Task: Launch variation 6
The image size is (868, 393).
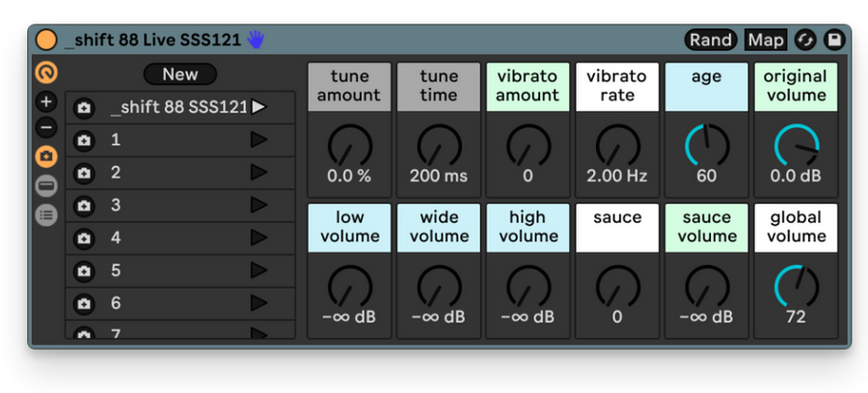Action: 258,303
